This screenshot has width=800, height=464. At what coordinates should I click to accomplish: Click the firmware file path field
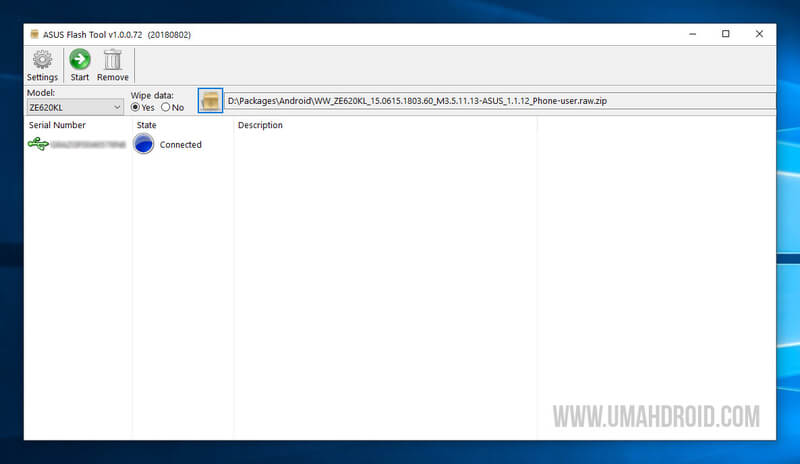point(500,101)
